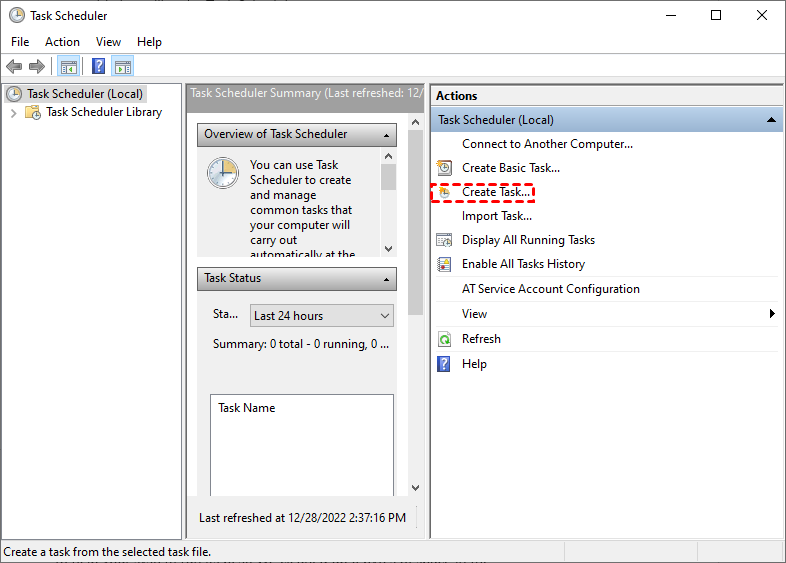The height and width of the screenshot is (563, 786).
Task: Click Enable All Tasks History
Action: 523,264
